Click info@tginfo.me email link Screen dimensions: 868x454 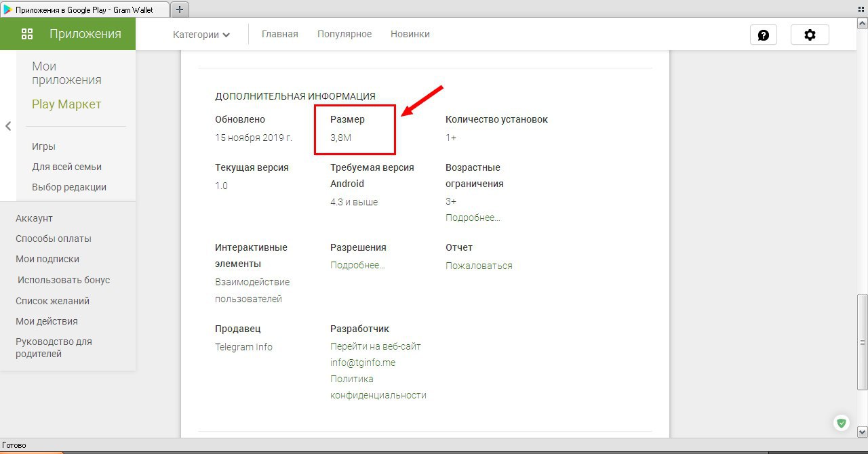click(x=363, y=363)
